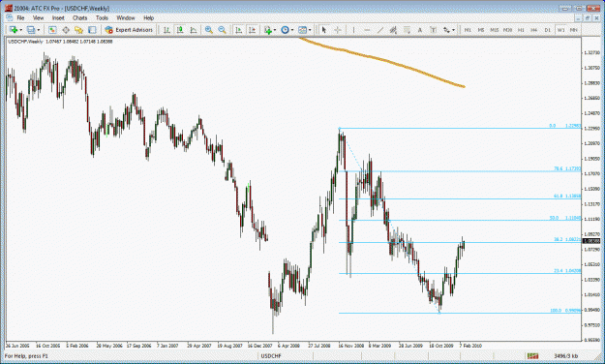Click the chart document icon beside File
The height and width of the screenshot is (364, 605).
click(x=10, y=17)
